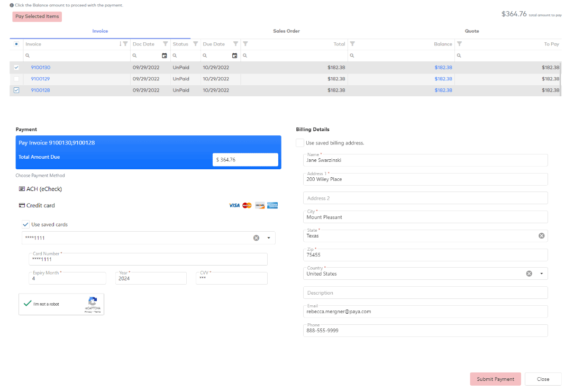This screenshot has height=392, width=565.
Task: Open invoice 9100130 via its link
Action: pos(40,67)
